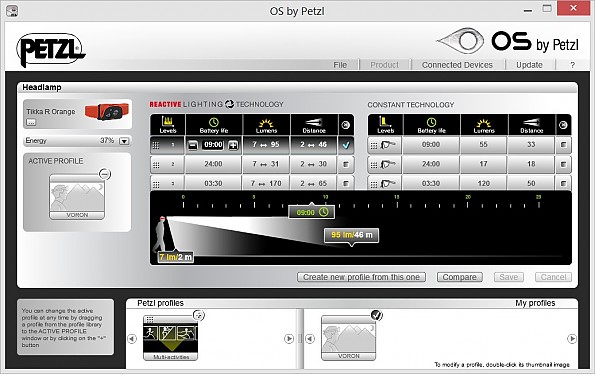Open the Connected Devices menu
Viewport: 595px width, 374px height.
[457, 65]
